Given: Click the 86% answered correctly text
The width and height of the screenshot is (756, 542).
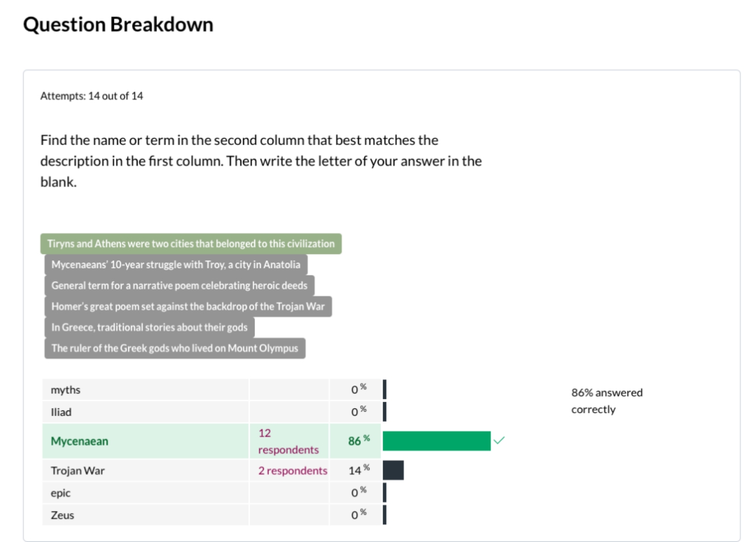Looking at the screenshot, I should pyautogui.click(x=606, y=401).
